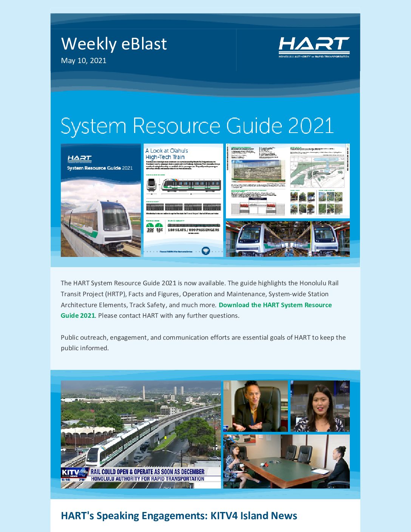Open the station architecture page spread thumbnail
411x532 pixels.
288,181
